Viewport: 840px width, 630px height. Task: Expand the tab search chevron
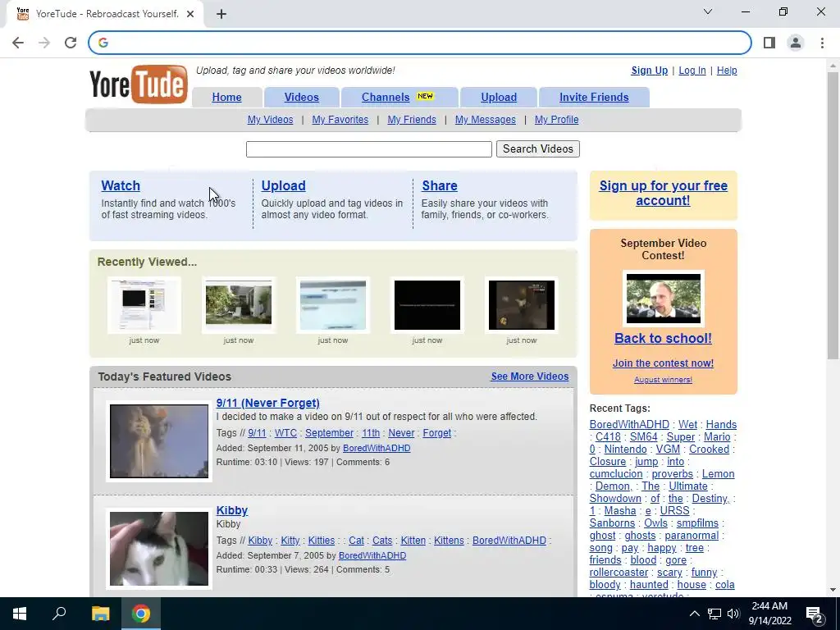708,11
